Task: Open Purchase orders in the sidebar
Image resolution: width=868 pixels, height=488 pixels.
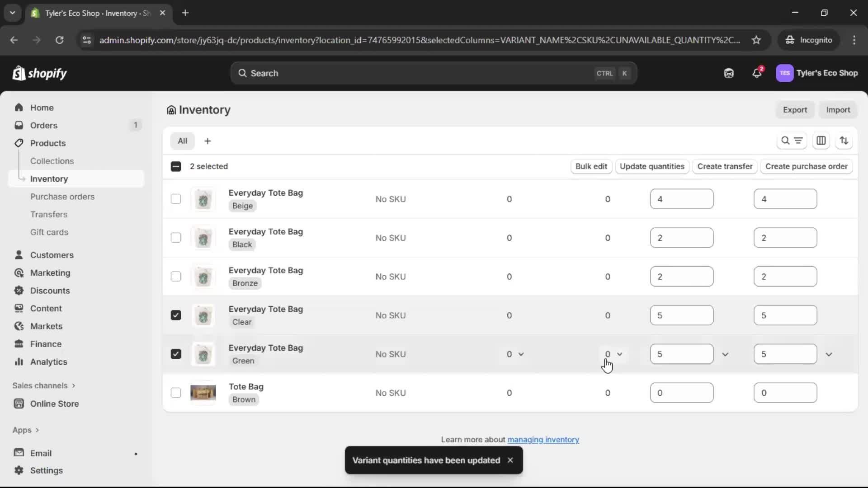Action: 63,197
